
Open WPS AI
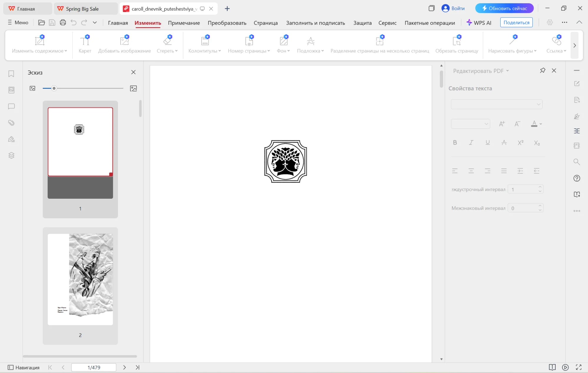pyautogui.click(x=479, y=23)
